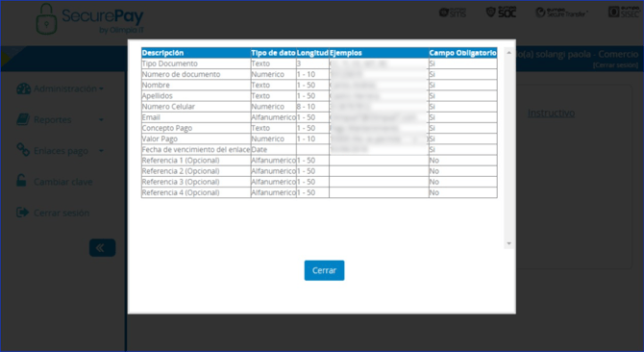The width and height of the screenshot is (644, 352).
Task: Click the dialog scrollbar down arrow
Action: coord(508,243)
